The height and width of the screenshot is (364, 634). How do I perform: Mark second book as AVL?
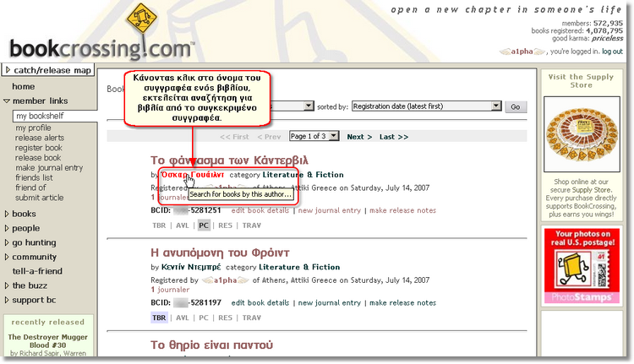[x=182, y=318]
